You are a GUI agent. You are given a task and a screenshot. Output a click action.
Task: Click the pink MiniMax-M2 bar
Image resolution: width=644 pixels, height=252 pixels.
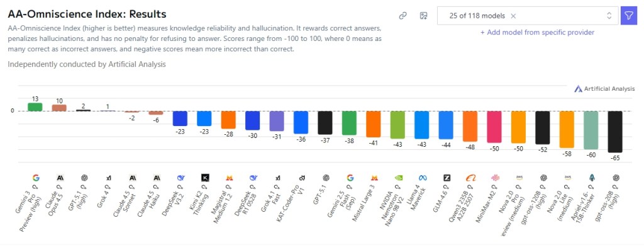tap(494, 127)
